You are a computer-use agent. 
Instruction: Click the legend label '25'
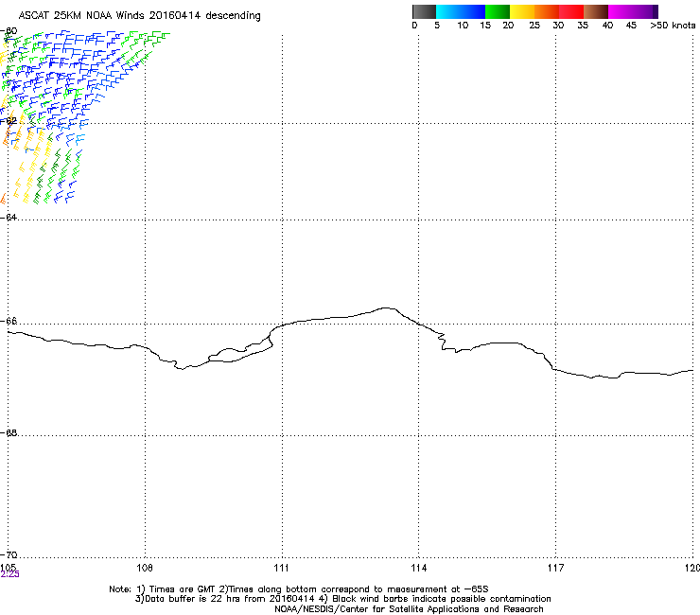534,26
